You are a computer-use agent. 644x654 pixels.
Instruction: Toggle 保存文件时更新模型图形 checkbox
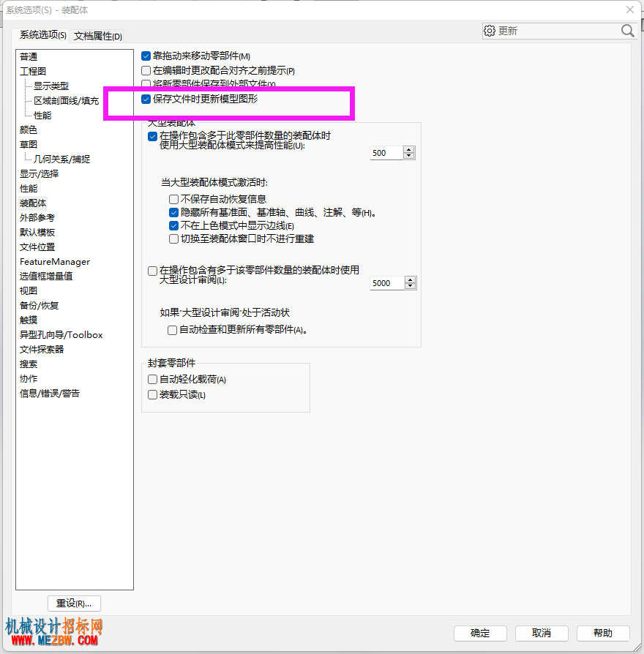click(146, 99)
